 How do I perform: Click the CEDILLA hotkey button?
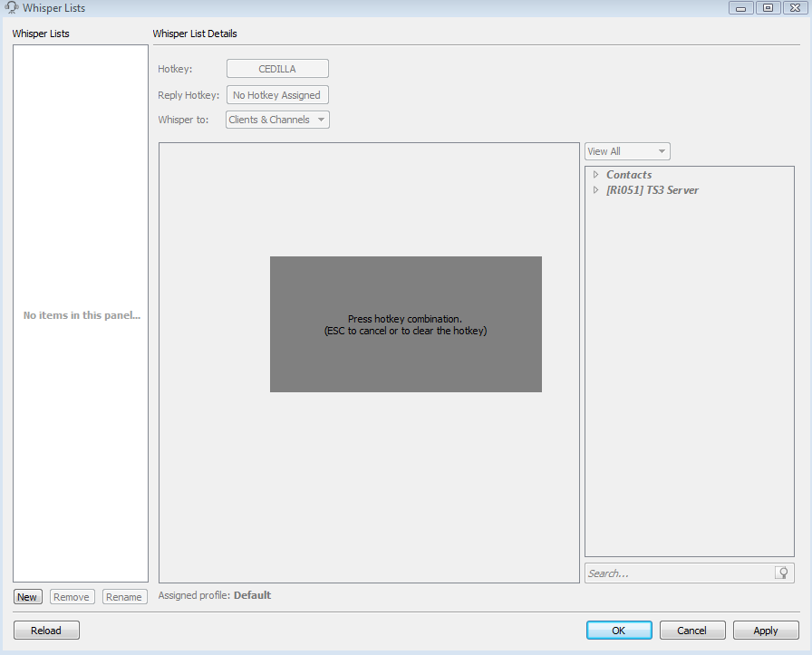tap(277, 69)
